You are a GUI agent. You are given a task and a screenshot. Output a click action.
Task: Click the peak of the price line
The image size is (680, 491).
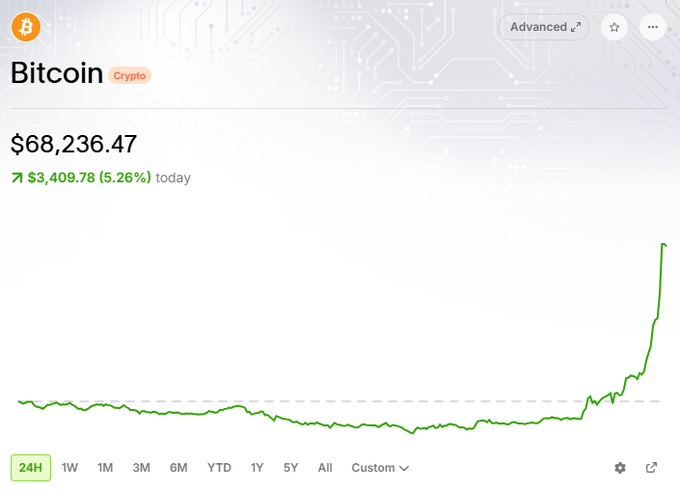pos(664,244)
